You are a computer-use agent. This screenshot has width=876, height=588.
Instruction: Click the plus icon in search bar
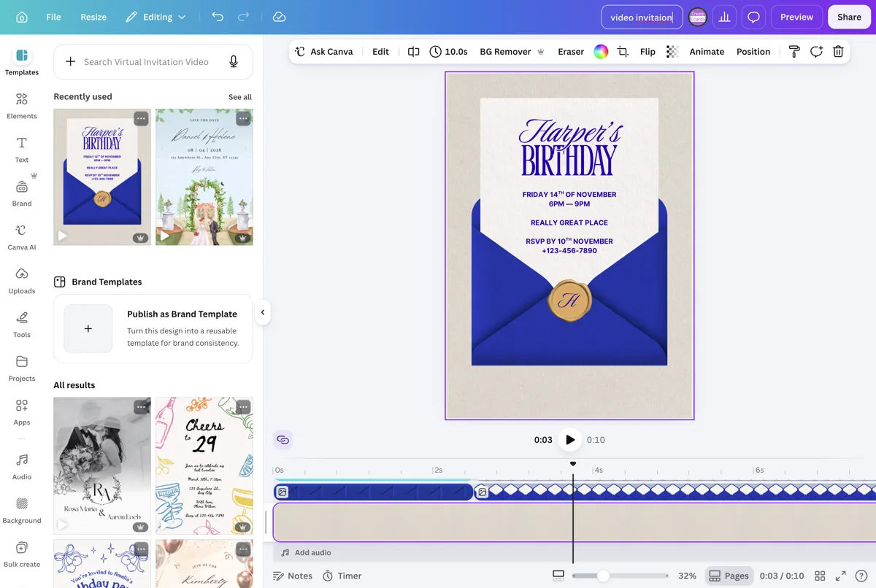point(70,62)
